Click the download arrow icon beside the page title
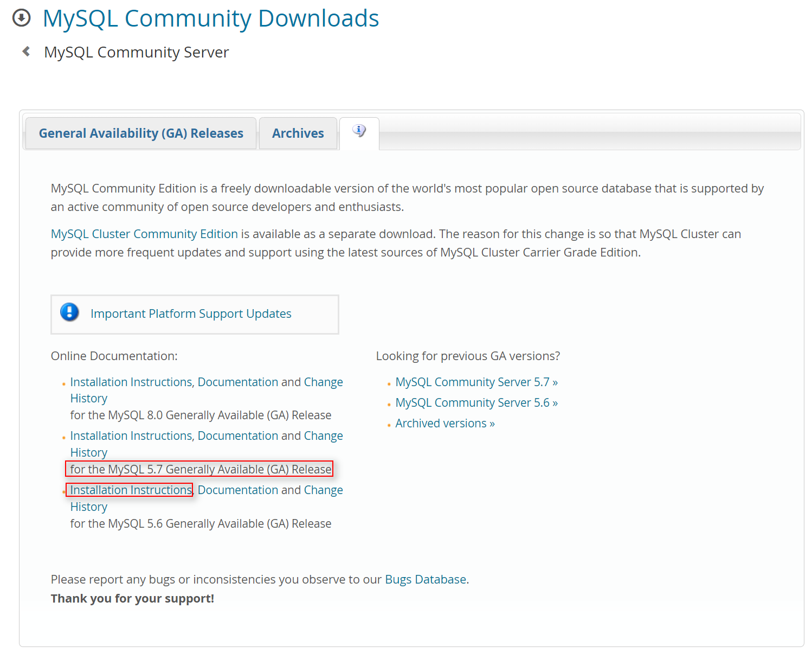This screenshot has height=653, width=812. 22,18
